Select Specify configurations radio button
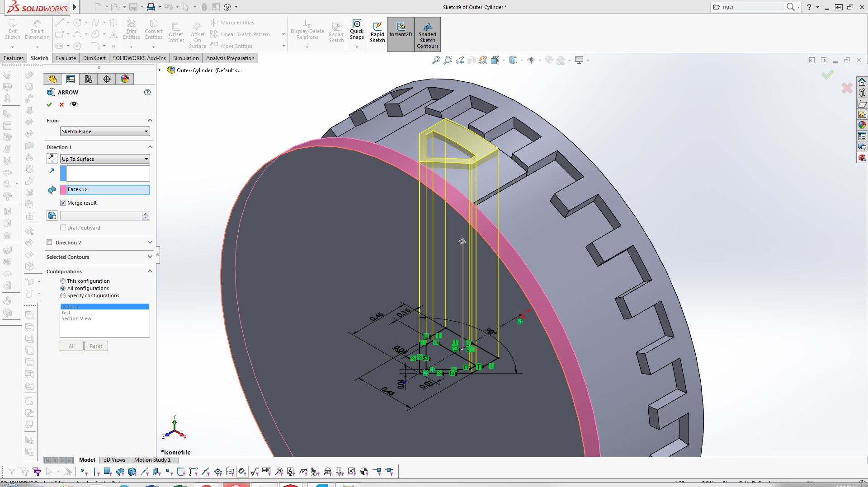This screenshot has height=487, width=868. coord(63,295)
